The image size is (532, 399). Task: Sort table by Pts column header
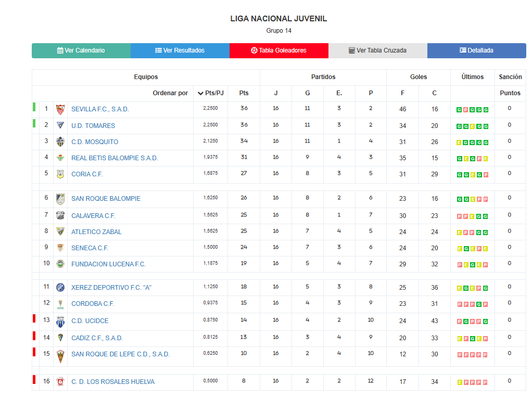tap(244, 93)
